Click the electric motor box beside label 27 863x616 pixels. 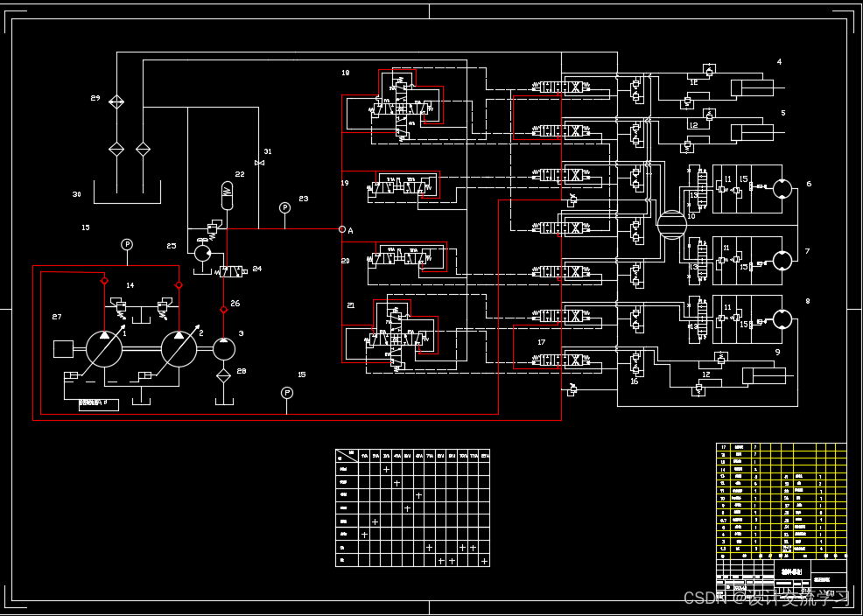pos(63,349)
